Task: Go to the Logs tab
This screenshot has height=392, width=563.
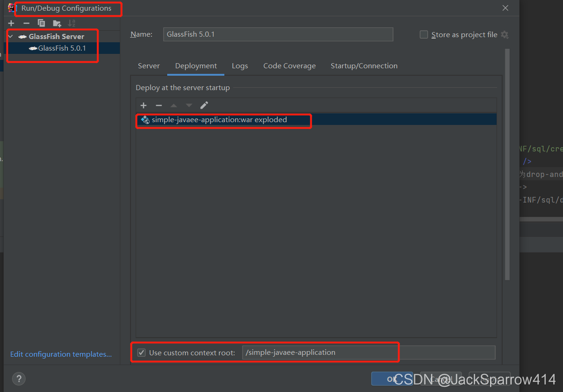Action: click(x=240, y=66)
